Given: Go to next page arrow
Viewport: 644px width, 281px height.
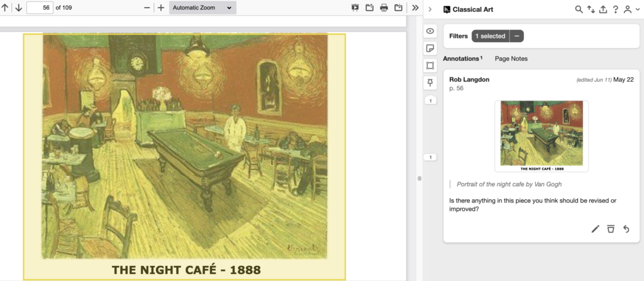Looking at the screenshot, I should tap(18, 8).
